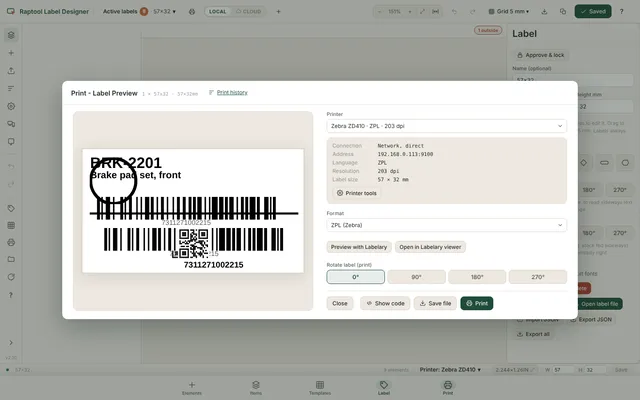Switch storage to CLOUD
Screen dimensions: 640x400
click(249, 12)
